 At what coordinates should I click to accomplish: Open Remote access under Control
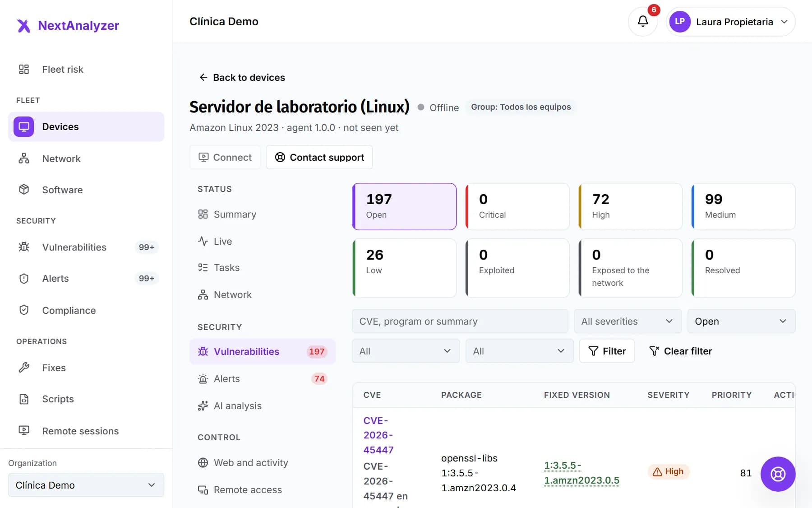[x=263, y=489]
